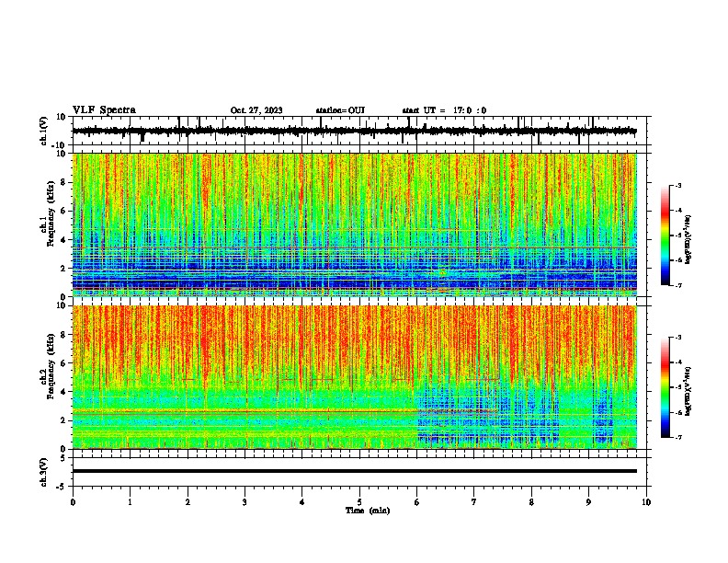Click the log(PSD) label beside ch.1 colorbar
Image resolution: width=728 pixels, height=563 pixels.
click(x=688, y=239)
